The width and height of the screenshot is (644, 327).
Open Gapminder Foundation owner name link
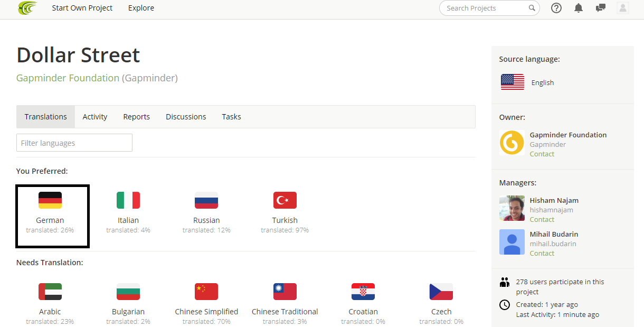568,135
